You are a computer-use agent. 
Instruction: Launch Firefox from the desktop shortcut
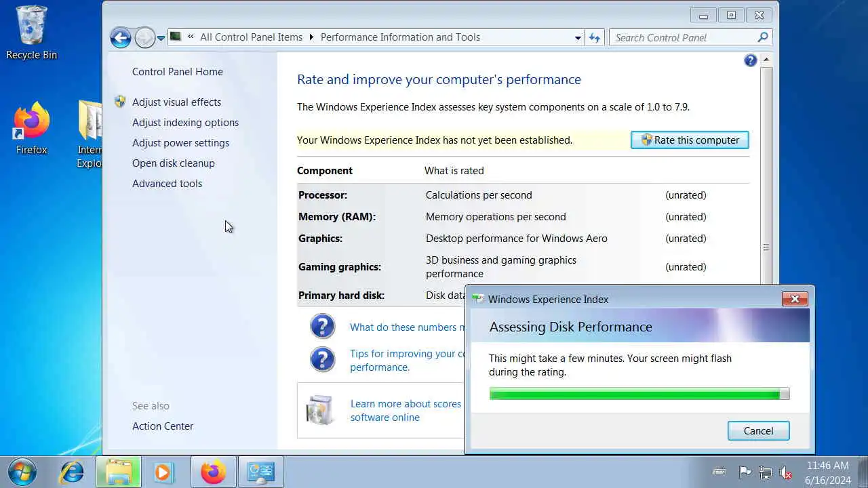[31, 129]
